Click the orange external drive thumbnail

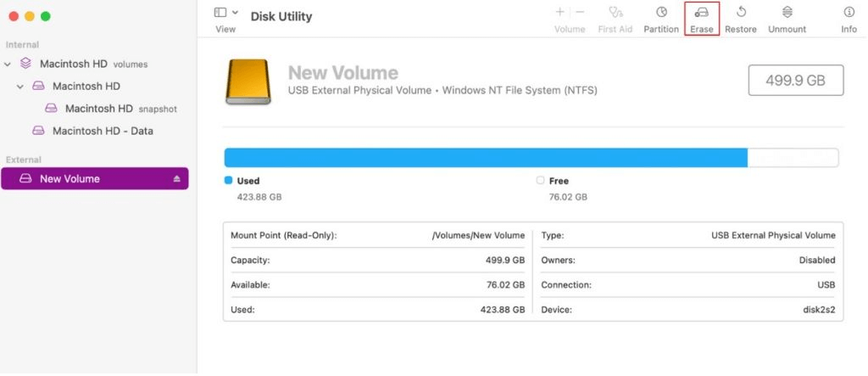click(248, 81)
